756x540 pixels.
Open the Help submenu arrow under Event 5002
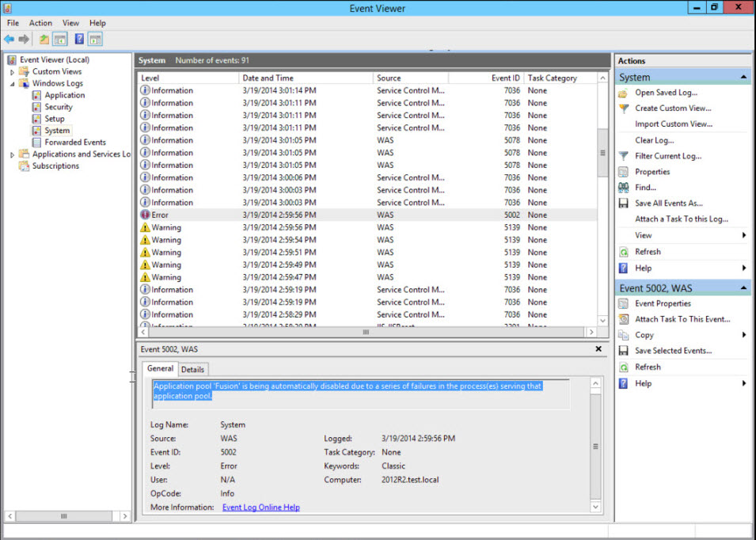(x=744, y=383)
